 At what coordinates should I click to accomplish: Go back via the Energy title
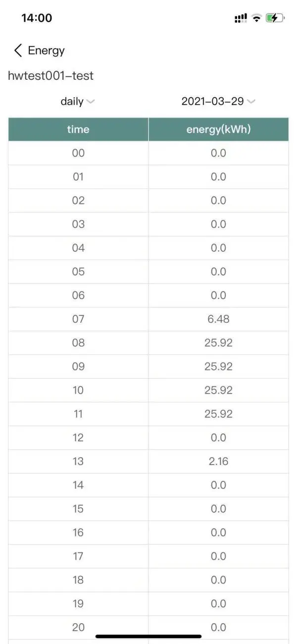[x=47, y=50]
